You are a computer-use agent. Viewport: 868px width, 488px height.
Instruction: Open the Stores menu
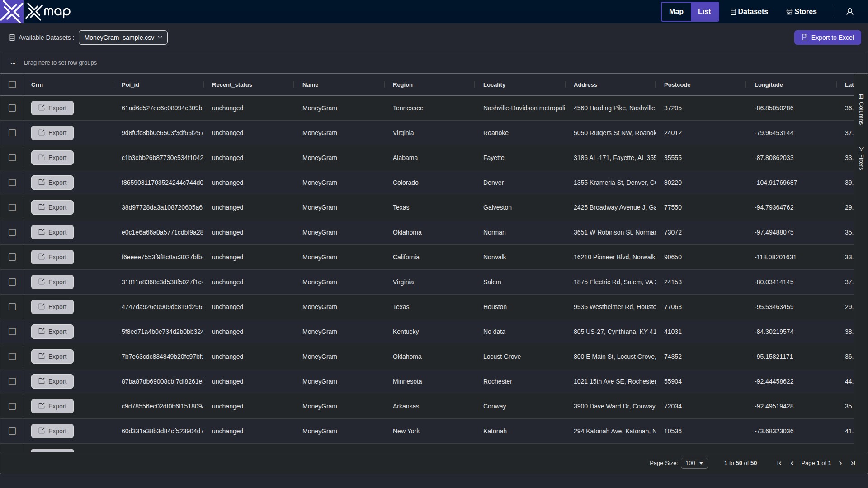(x=802, y=12)
